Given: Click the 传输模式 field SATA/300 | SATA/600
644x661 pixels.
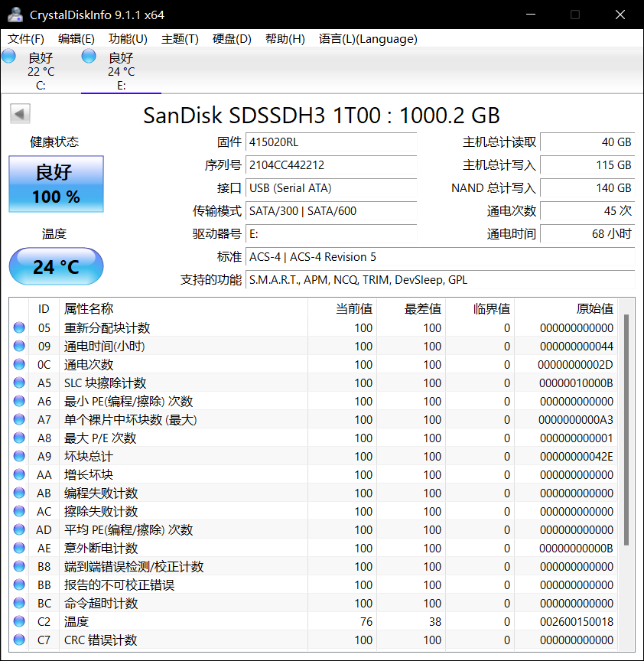Looking at the screenshot, I should (x=331, y=211).
